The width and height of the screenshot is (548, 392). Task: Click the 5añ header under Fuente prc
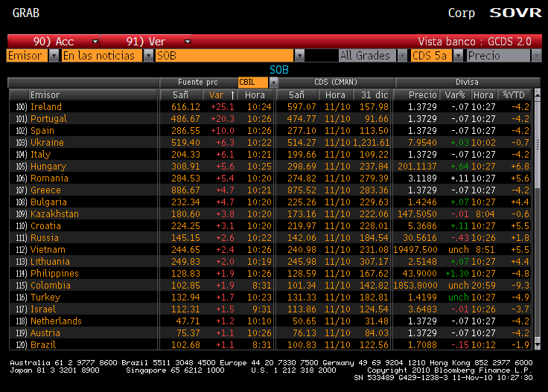[x=180, y=95]
